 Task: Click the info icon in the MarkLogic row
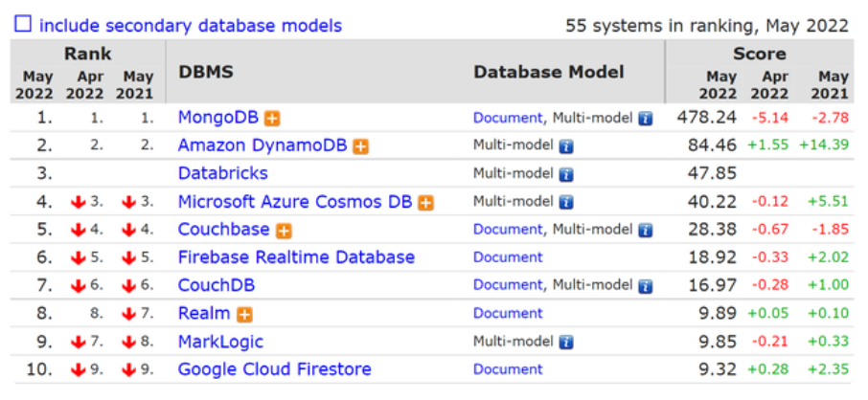[566, 342]
